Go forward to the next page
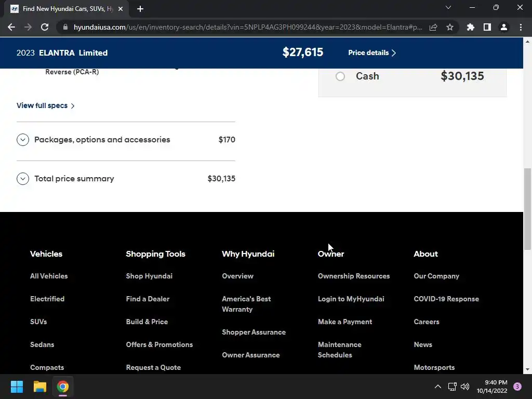 (x=28, y=27)
